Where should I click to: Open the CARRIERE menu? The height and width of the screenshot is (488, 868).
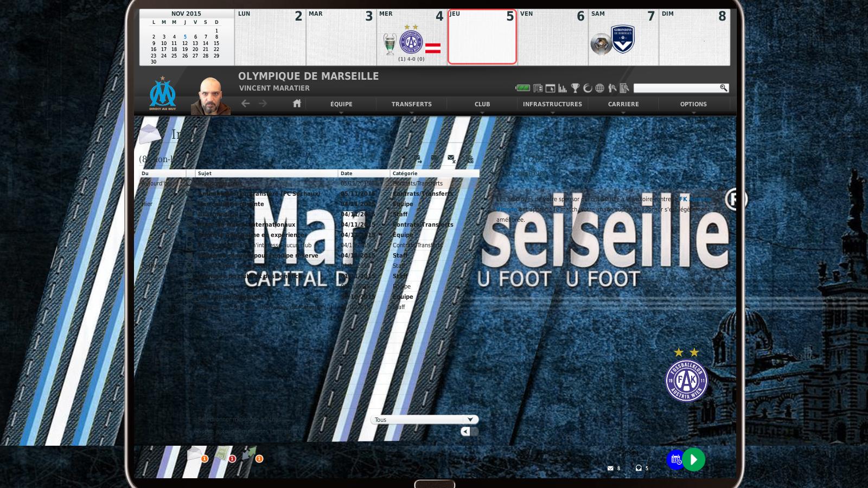pos(623,104)
